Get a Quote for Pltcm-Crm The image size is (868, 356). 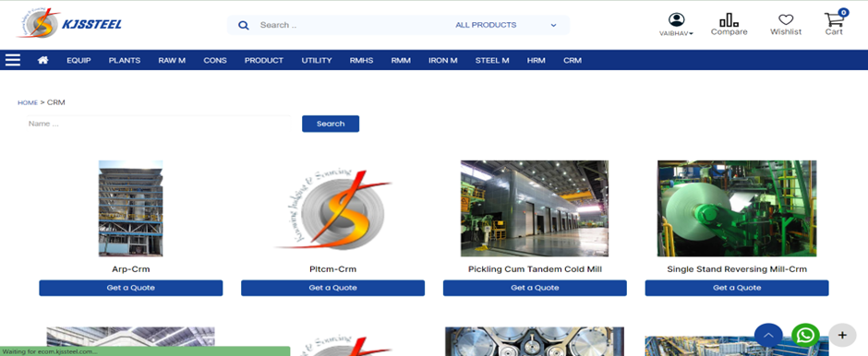tap(332, 288)
